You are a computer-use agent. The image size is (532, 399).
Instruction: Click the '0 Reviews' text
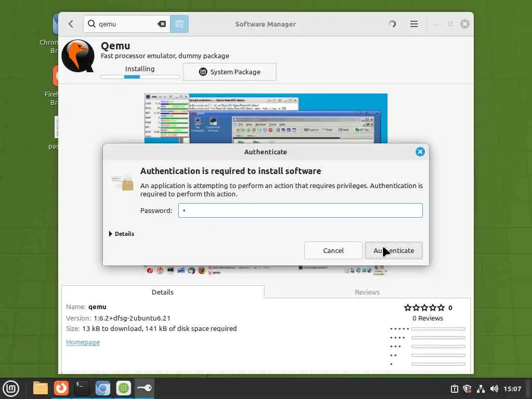tap(428, 318)
